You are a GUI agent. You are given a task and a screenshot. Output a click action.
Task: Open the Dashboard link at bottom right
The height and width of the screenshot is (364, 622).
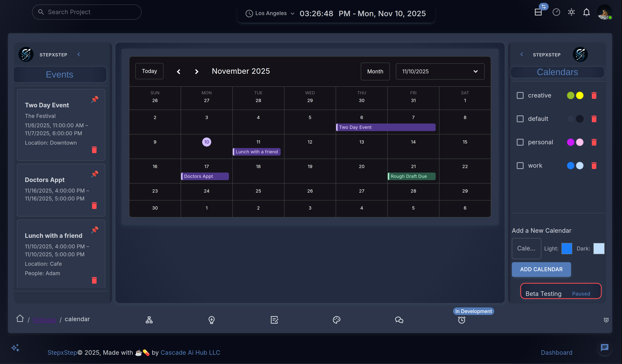click(557, 352)
